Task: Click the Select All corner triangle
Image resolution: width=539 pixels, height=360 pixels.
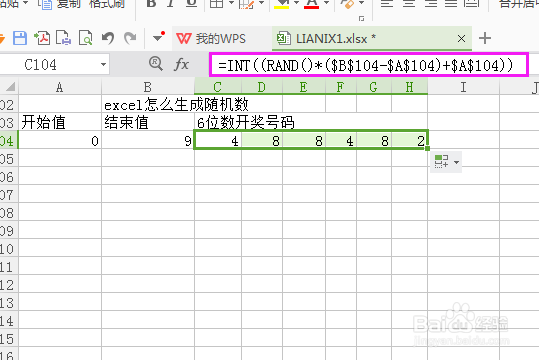Action: click(11, 86)
